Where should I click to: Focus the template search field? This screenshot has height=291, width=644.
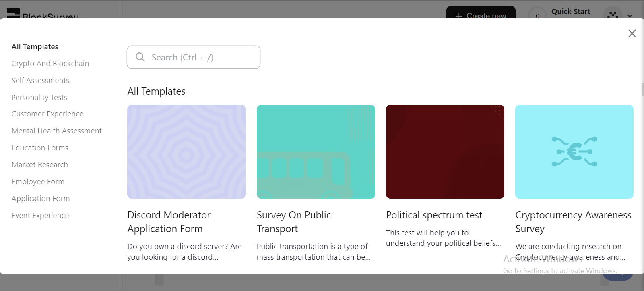[194, 57]
